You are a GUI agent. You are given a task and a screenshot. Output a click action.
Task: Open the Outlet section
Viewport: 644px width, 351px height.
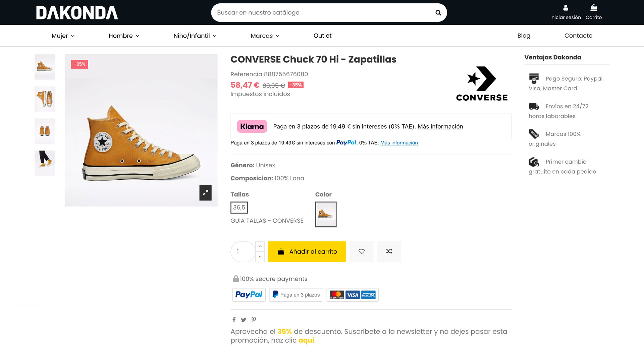322,36
